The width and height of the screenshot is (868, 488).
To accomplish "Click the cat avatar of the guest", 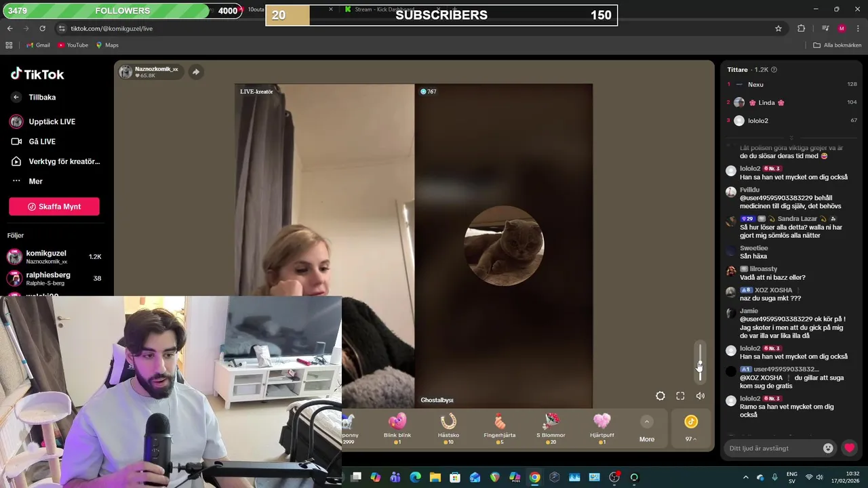I will 504,245.
